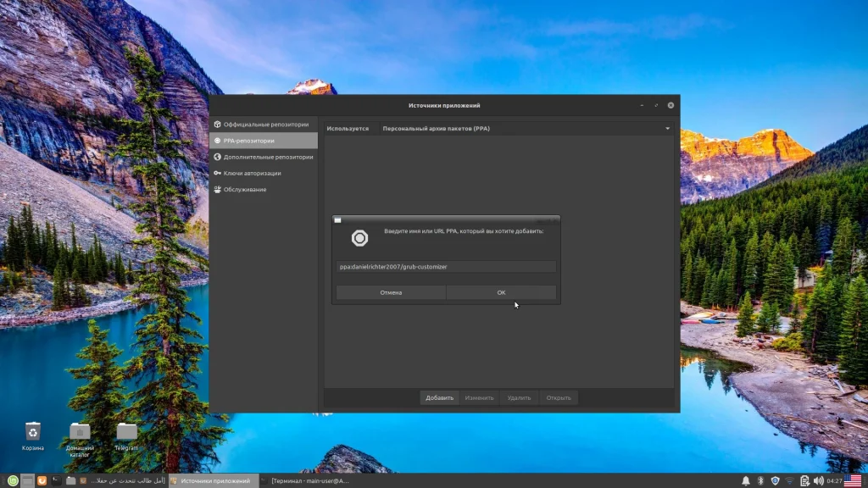
Task: Click the PPA name input field
Action: [446, 267]
